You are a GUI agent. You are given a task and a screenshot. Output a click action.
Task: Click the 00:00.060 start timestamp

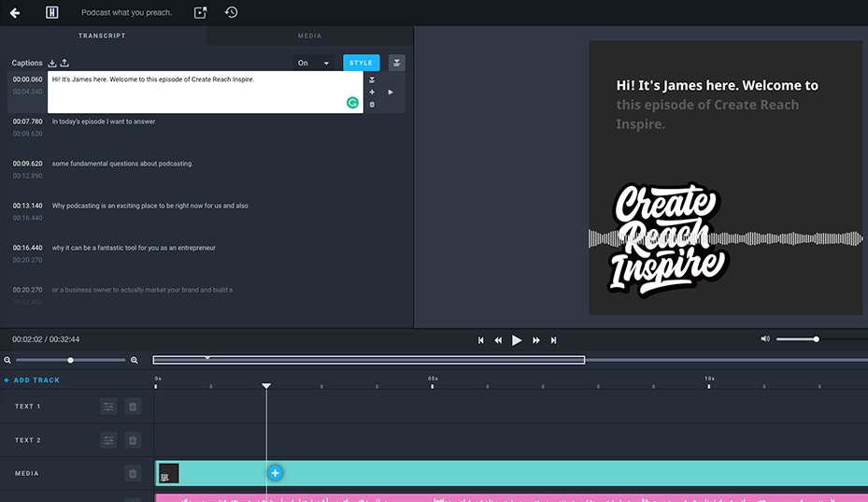pyautogui.click(x=28, y=79)
